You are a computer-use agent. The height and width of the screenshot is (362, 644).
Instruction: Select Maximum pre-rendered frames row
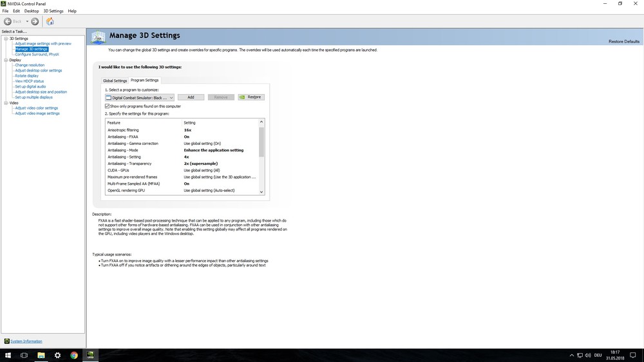[182, 176]
